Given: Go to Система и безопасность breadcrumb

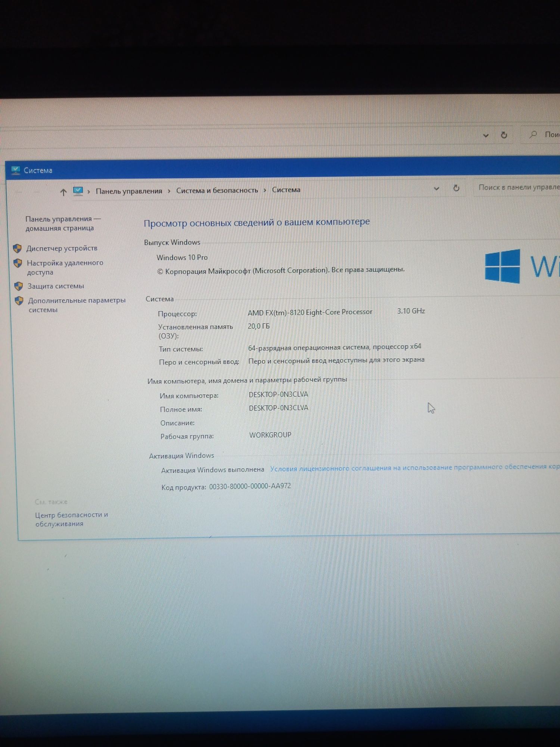Looking at the screenshot, I should [x=217, y=190].
